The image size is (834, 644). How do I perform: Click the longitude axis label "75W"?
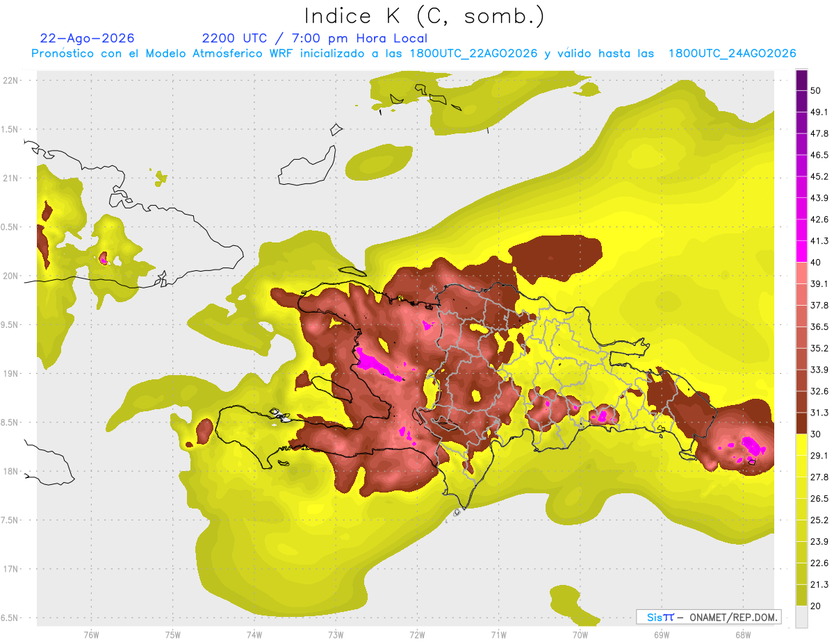(x=172, y=635)
